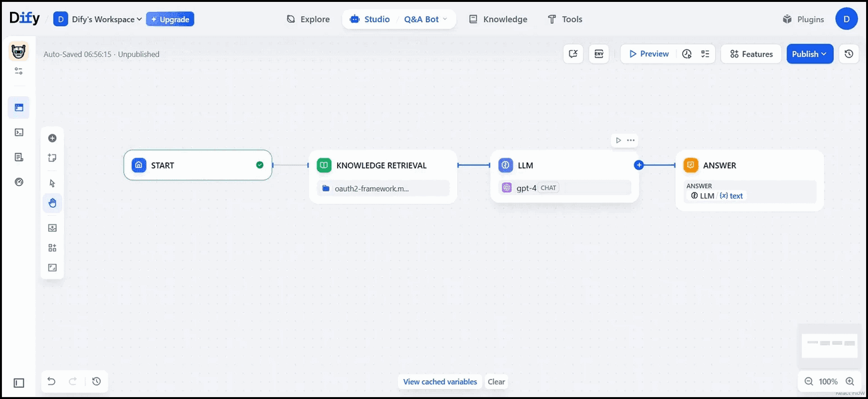Expand the Q&A Bot app dropdown

point(426,19)
